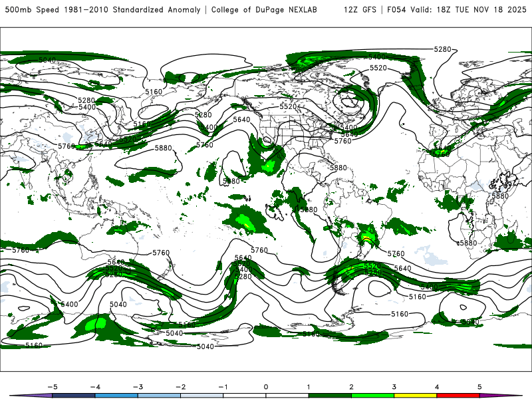The height and width of the screenshot is (399, 532).
Task: Click the 'F054' forecast hour text
Action: pyautogui.click(x=396, y=9)
